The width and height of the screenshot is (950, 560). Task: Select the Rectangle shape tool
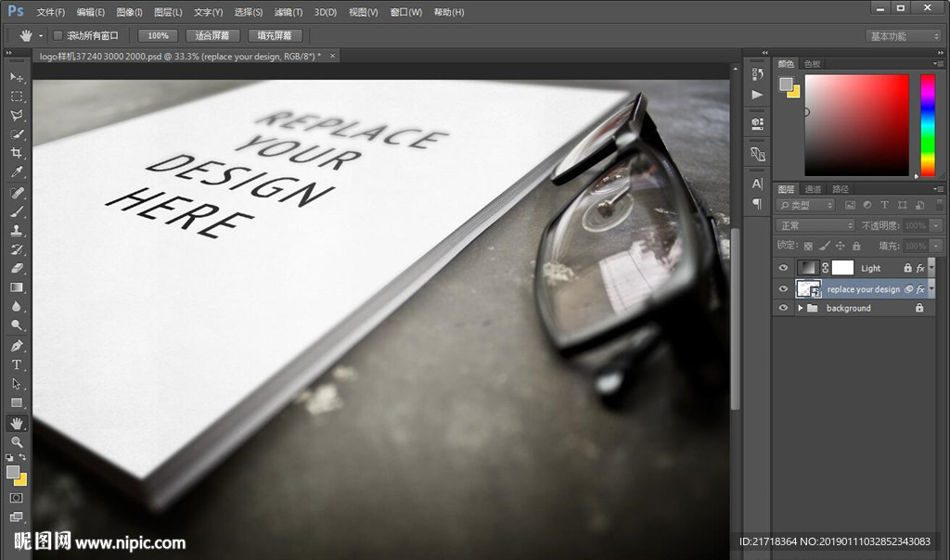(x=17, y=402)
